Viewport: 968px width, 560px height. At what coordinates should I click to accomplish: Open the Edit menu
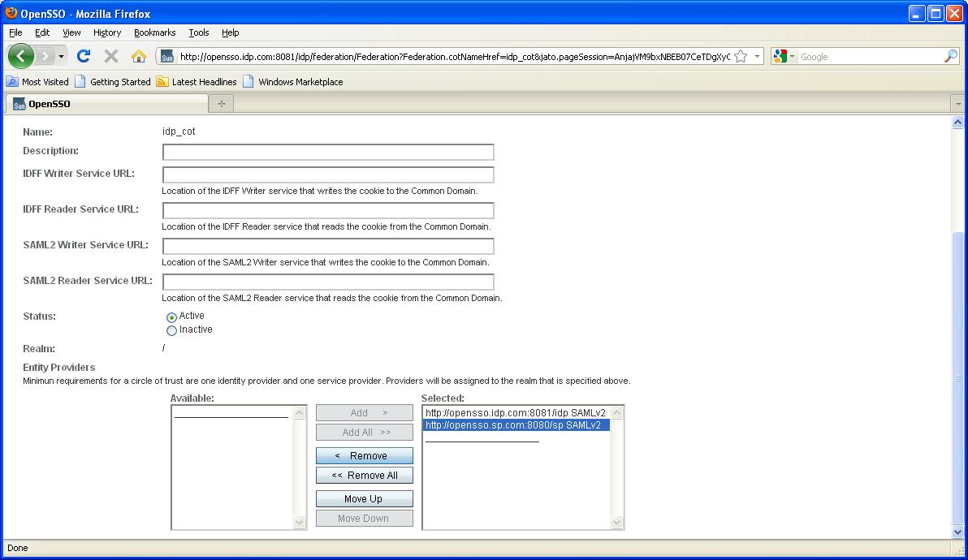pyautogui.click(x=42, y=32)
